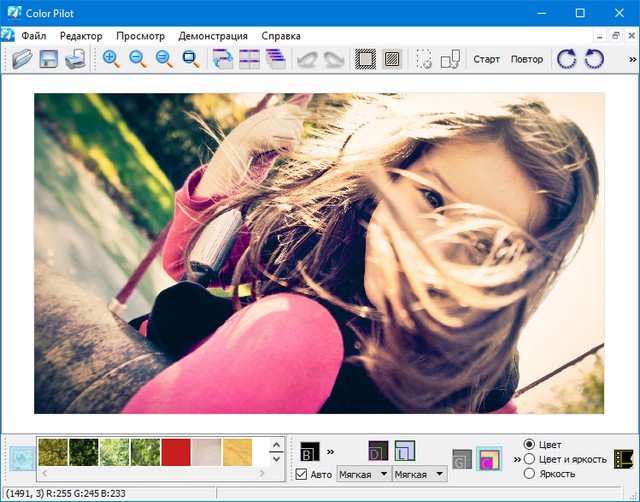
Task: Pick the red color swatch
Action: (x=176, y=452)
